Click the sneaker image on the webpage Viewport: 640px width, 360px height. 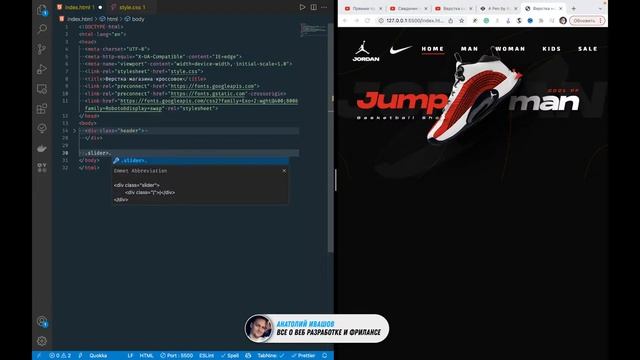[476, 97]
